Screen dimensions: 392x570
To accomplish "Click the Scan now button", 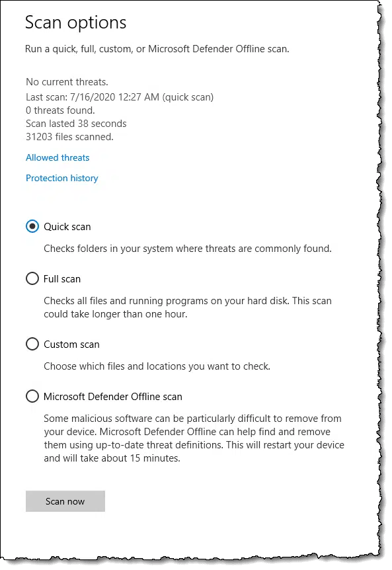I will (x=65, y=501).
